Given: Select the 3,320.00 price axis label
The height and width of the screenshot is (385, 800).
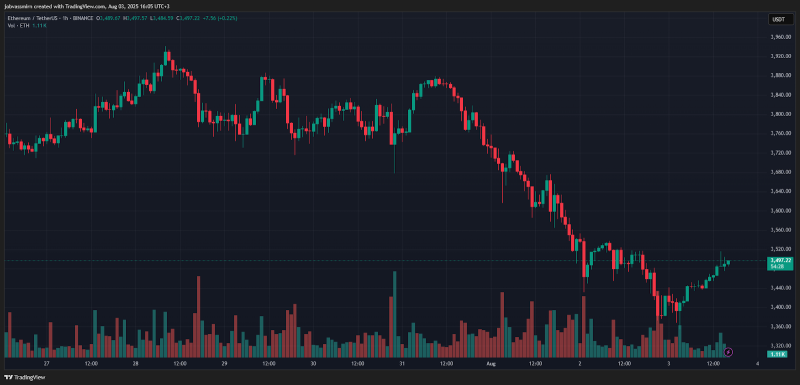Looking at the screenshot, I should pyautogui.click(x=779, y=346).
